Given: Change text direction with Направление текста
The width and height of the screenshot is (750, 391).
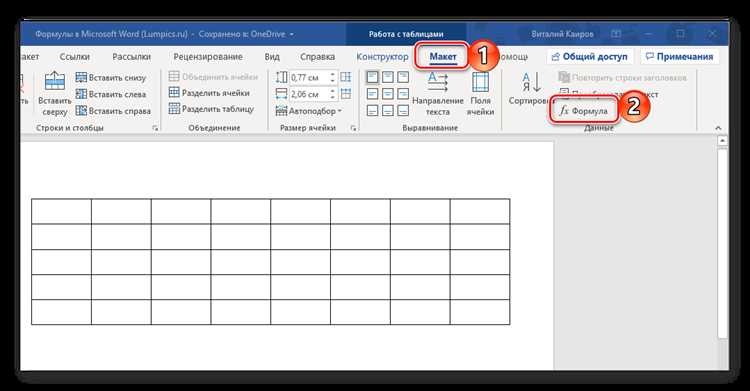Looking at the screenshot, I should (x=438, y=94).
